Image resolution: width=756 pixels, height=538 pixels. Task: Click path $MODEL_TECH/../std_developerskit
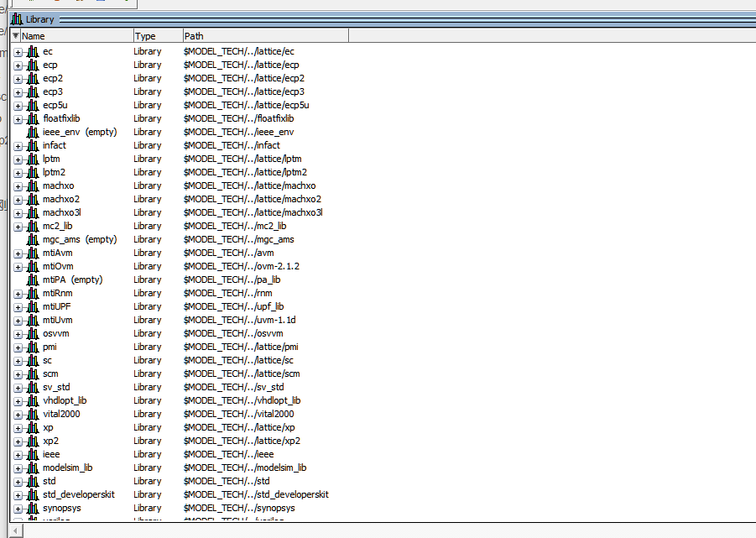click(x=256, y=494)
